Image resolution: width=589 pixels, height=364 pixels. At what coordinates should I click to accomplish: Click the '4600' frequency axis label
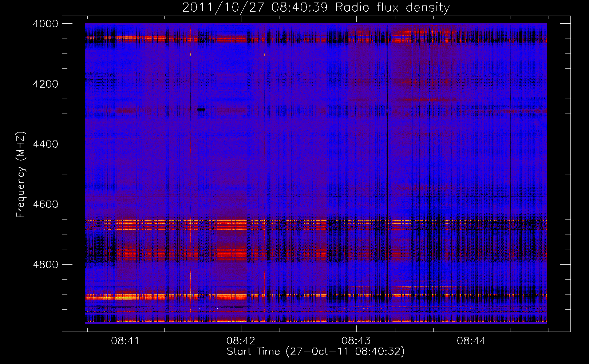click(46, 204)
